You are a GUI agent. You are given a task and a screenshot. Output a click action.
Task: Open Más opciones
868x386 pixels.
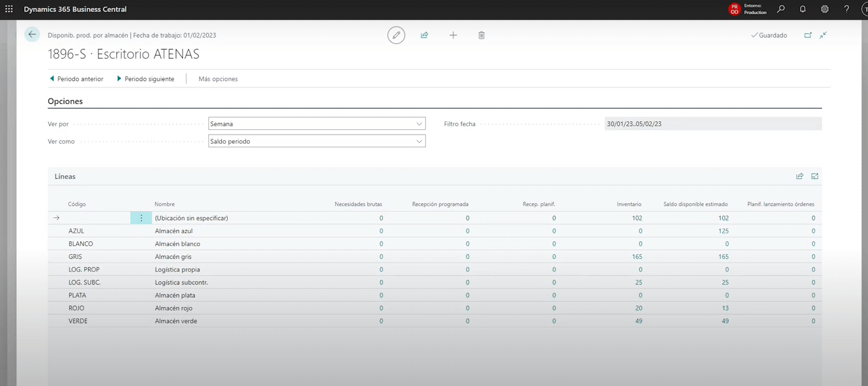pos(218,79)
